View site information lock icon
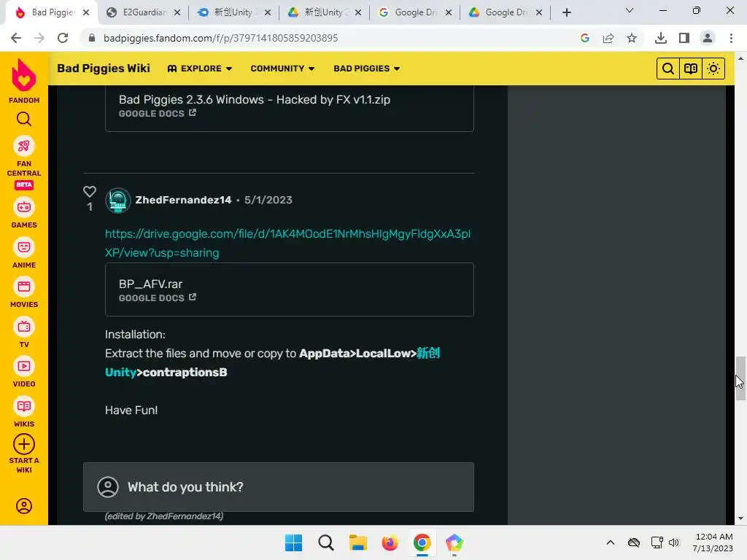Viewport: 747px width, 560px height. tap(92, 38)
